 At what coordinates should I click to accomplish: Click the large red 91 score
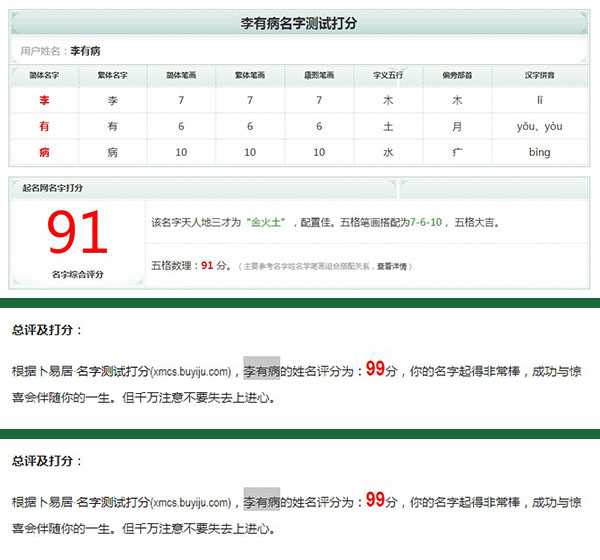click(x=77, y=234)
